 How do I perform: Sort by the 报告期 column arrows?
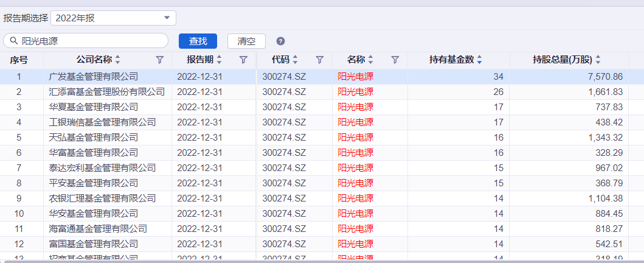coord(219,60)
